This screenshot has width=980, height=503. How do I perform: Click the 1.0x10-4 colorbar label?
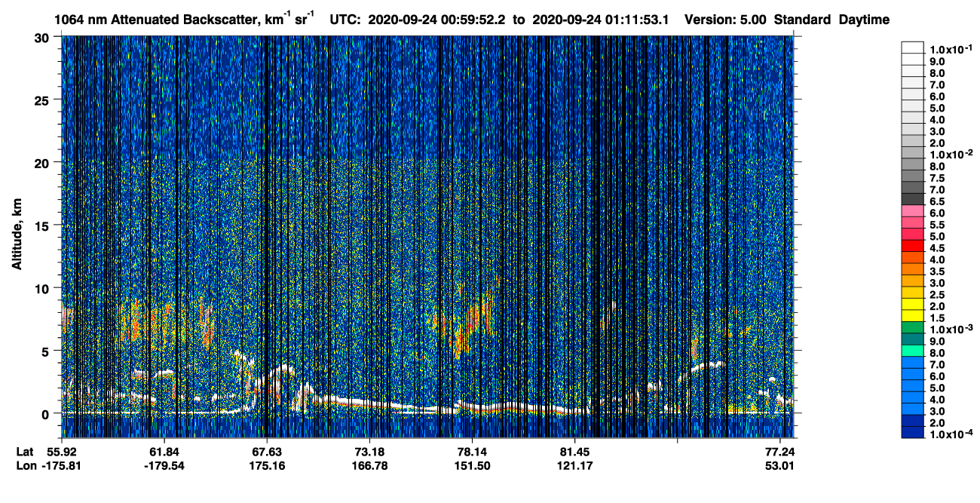pyautogui.click(x=952, y=434)
